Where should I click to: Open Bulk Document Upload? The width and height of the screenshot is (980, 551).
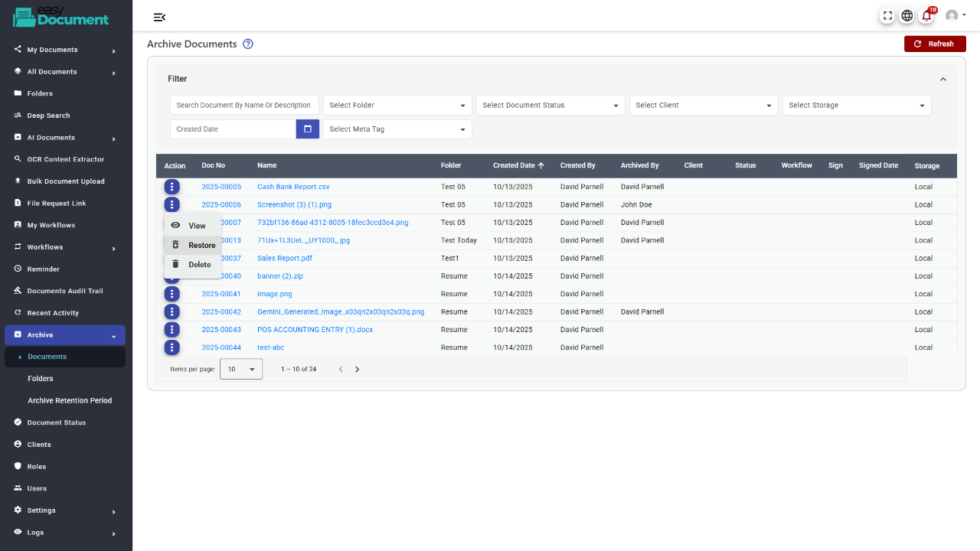point(65,181)
